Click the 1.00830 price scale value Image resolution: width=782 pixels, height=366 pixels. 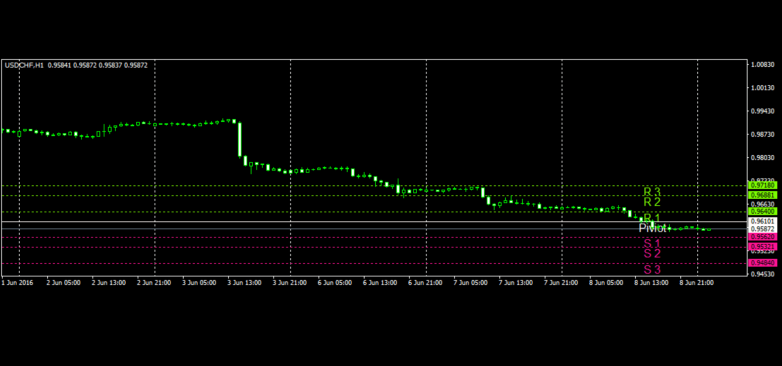[x=763, y=64]
